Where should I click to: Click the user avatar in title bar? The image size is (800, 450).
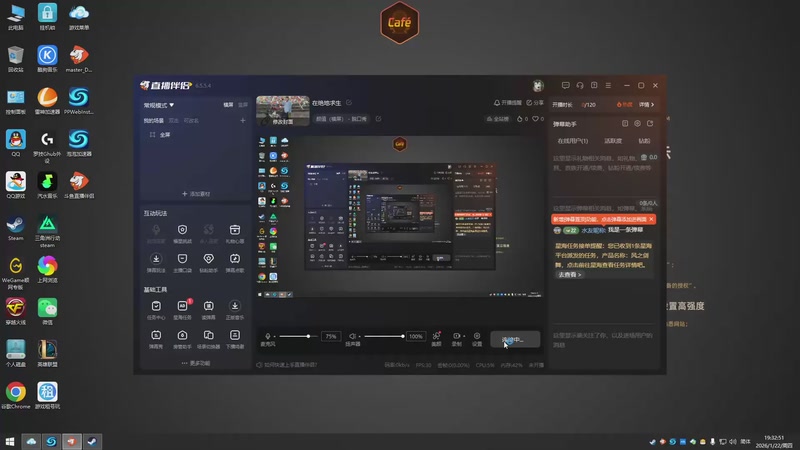click(538, 86)
